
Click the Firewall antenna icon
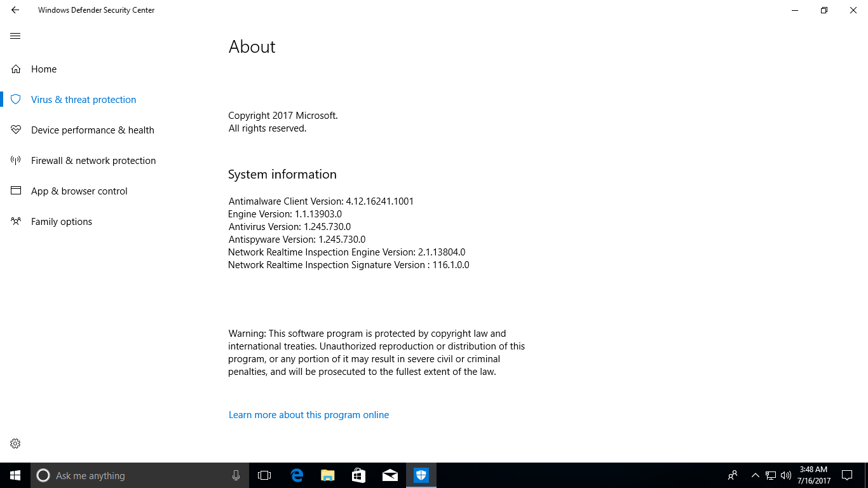(x=16, y=160)
